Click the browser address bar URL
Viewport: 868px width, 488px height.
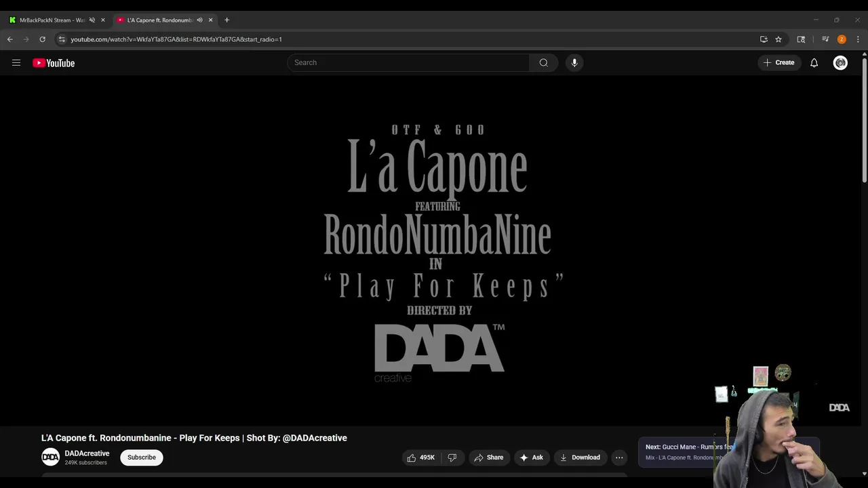click(x=176, y=39)
